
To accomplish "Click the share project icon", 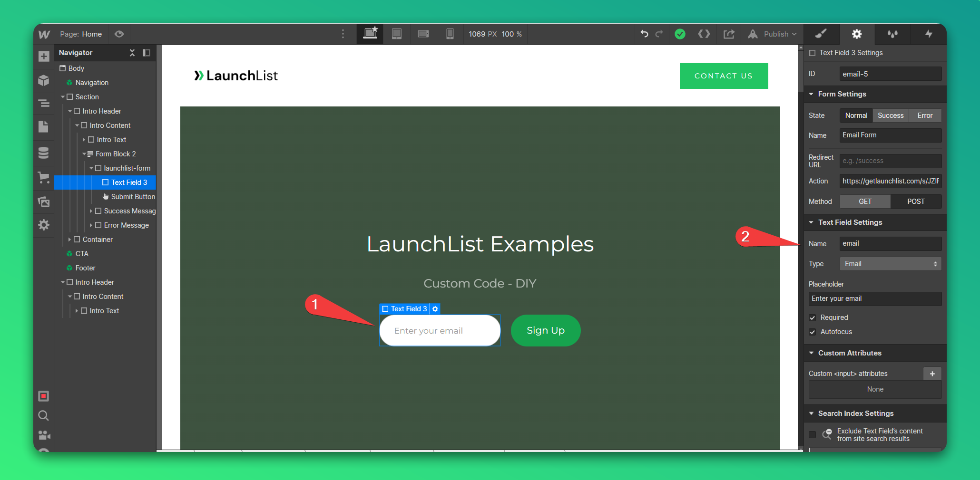I will 729,34.
